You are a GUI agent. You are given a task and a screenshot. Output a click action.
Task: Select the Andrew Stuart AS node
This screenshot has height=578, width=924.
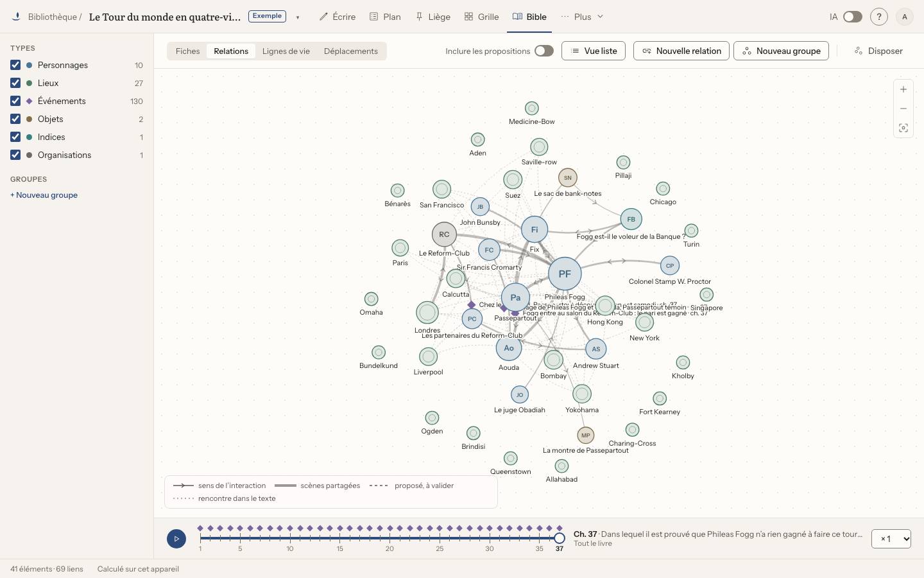(596, 349)
